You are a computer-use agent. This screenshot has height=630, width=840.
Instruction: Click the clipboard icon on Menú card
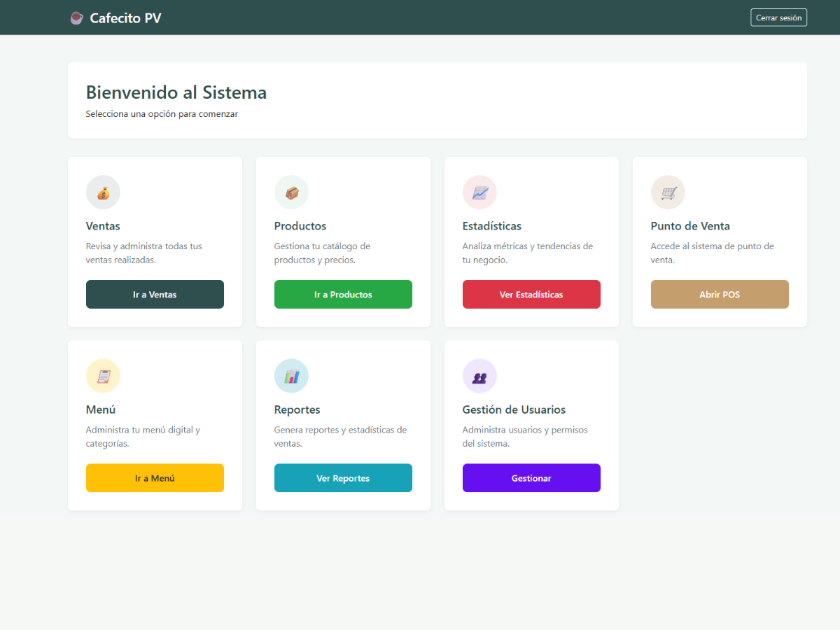point(103,377)
